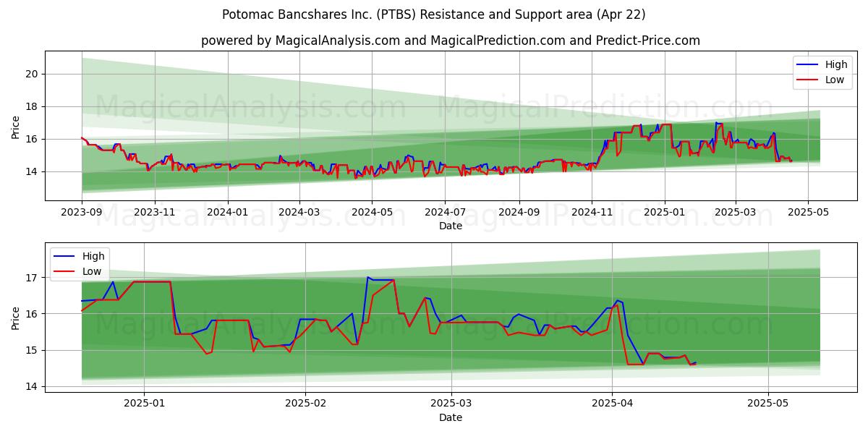Click the 'Date' axis label under the bottom chart
868x434 pixels.
(451, 417)
